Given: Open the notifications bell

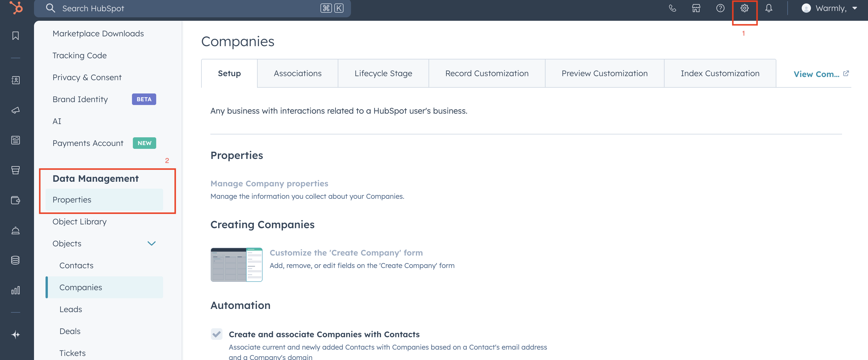Looking at the screenshot, I should pyautogui.click(x=769, y=8).
